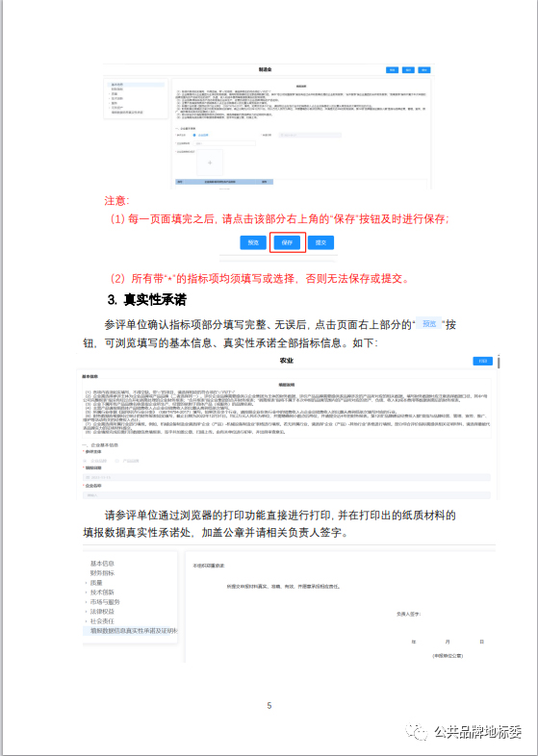Click the date field in the 制造业 form
Viewport: 538px width, 756px height.
(x=310, y=135)
